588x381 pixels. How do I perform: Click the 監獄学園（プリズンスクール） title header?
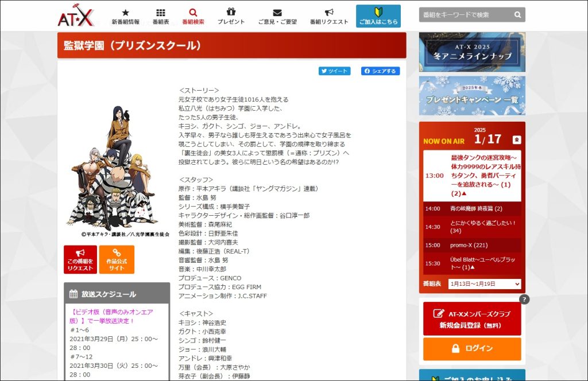pyautogui.click(x=232, y=45)
